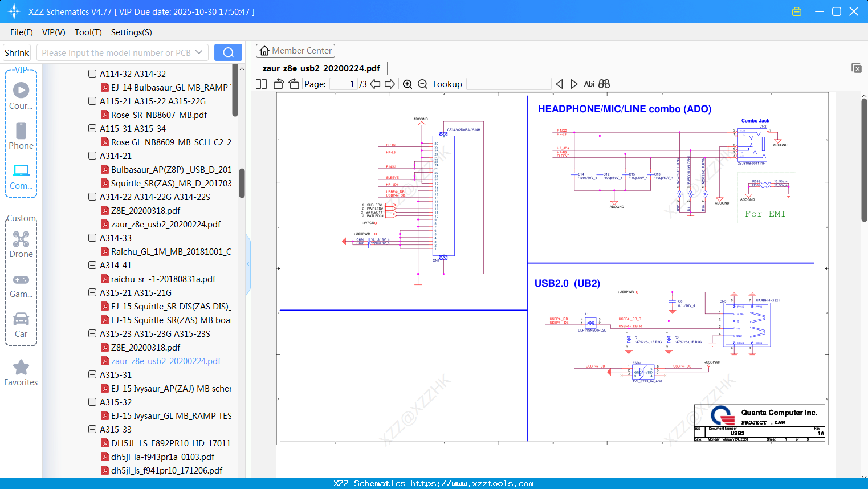Screen dimensions: 868x489
Task: Click the binoculars search icon
Action: click(x=604, y=84)
